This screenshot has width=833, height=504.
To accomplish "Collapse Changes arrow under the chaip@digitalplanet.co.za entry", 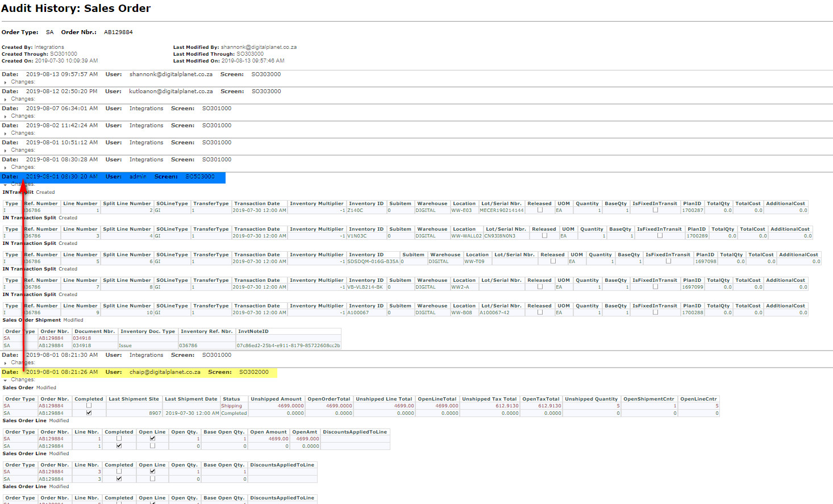I will tap(6, 380).
